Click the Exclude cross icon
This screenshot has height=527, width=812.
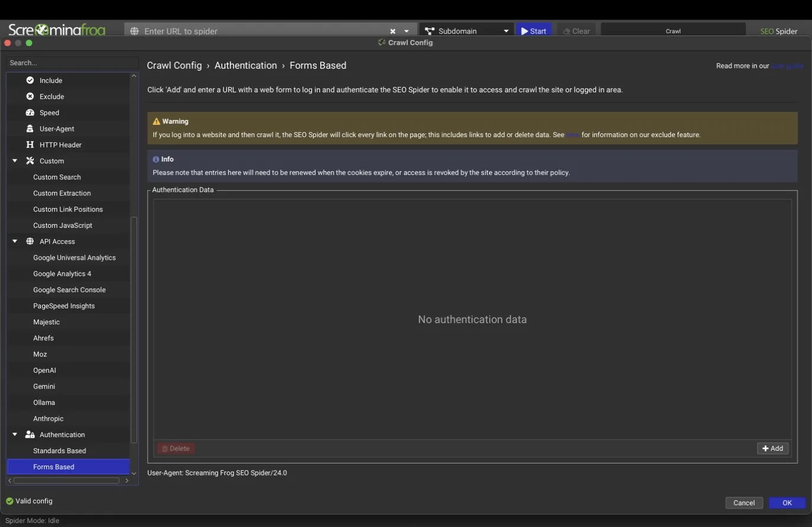[30, 96]
